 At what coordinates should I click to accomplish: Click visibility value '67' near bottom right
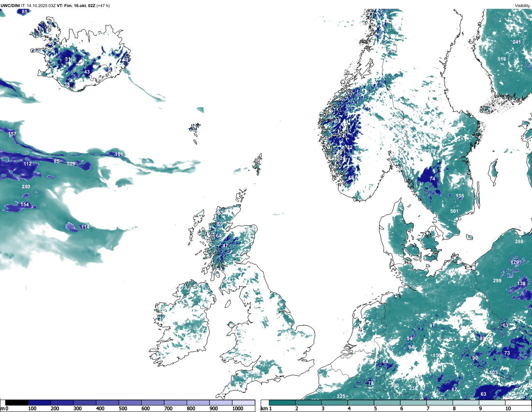(x=454, y=390)
